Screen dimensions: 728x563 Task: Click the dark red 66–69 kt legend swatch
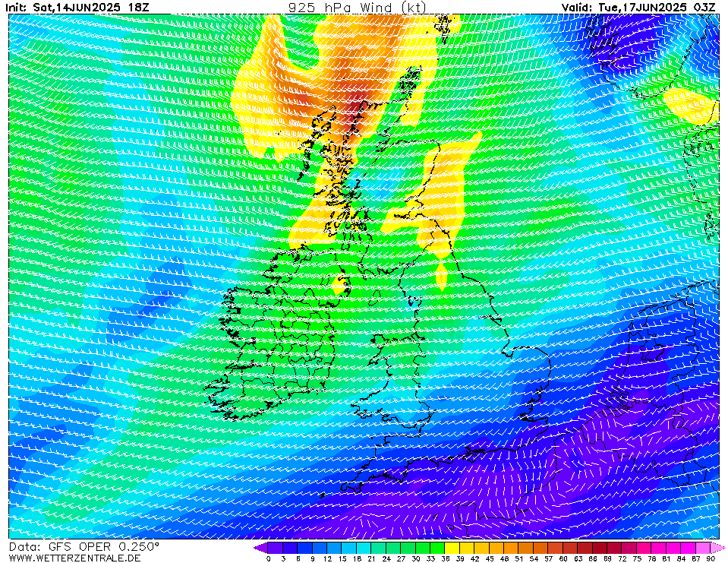click(600, 548)
